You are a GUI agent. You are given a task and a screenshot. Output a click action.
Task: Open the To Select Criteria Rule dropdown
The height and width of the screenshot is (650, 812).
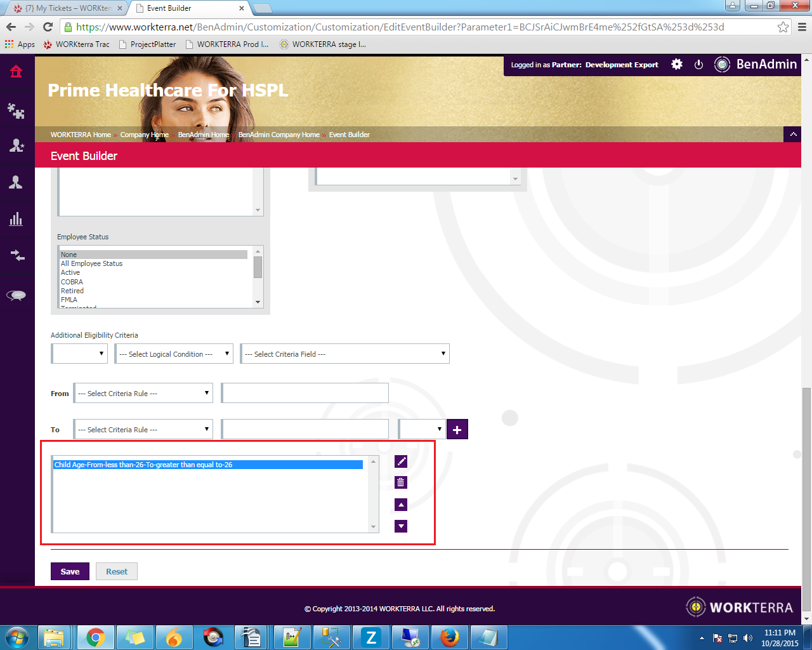coord(143,429)
